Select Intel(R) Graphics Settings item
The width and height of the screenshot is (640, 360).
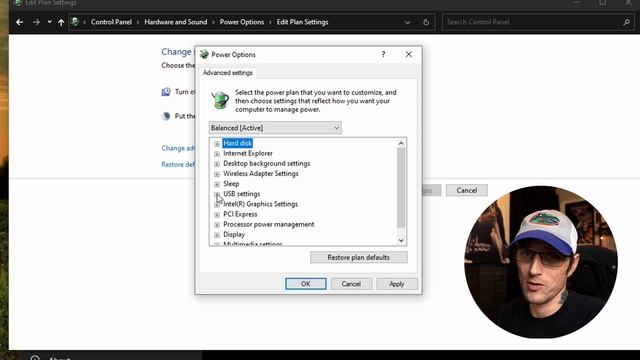click(260, 204)
